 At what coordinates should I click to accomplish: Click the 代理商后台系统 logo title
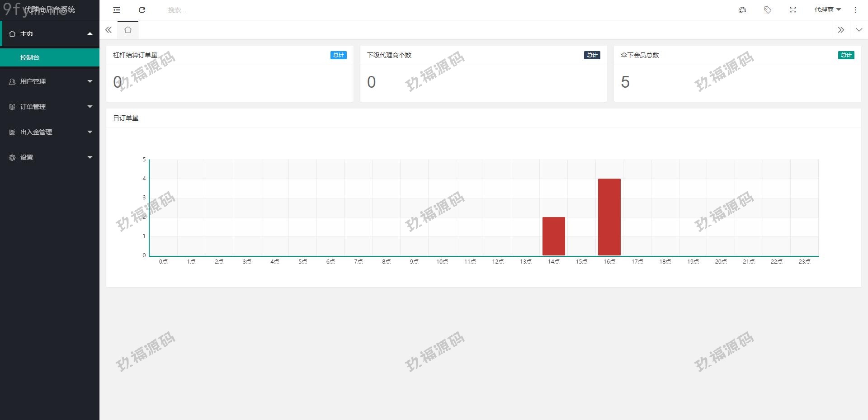(x=50, y=9)
